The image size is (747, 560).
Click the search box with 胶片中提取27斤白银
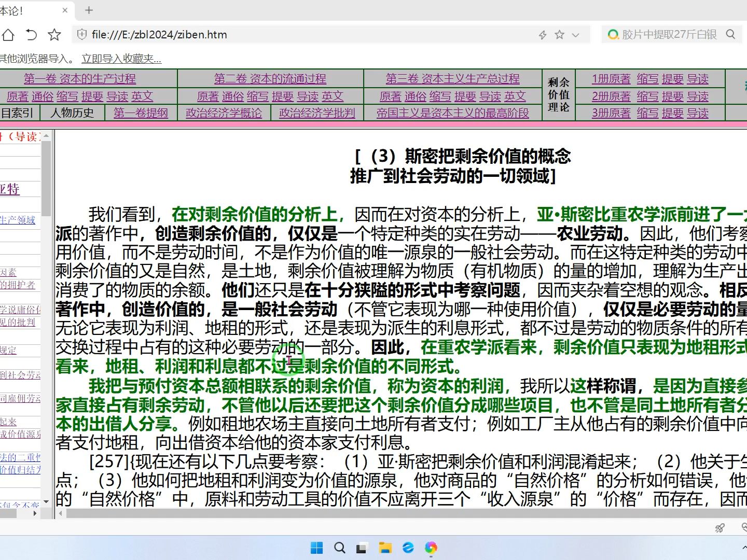(x=669, y=35)
